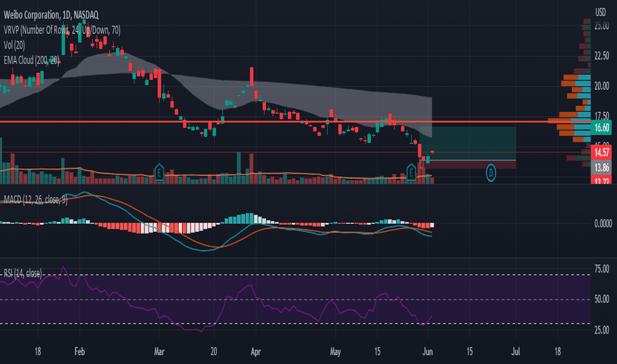Select the Weibo Corporation, 1D, NASDAQ title
The image size is (617, 364).
pos(51,15)
